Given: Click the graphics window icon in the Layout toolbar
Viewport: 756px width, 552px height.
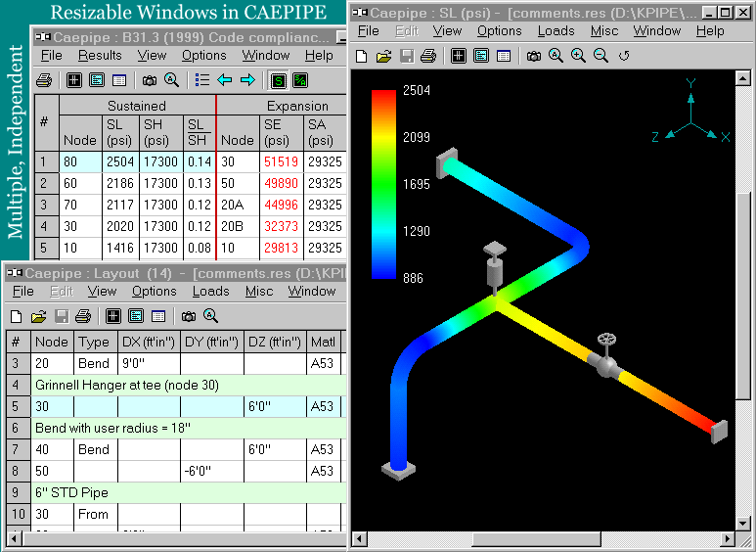Looking at the screenshot, I should pos(113,316).
